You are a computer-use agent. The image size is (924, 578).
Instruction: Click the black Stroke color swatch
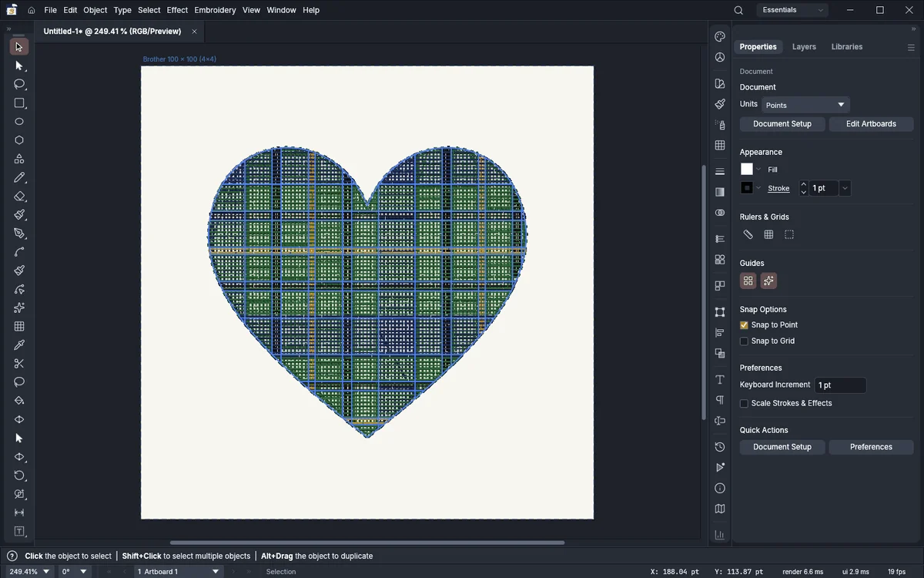click(747, 188)
